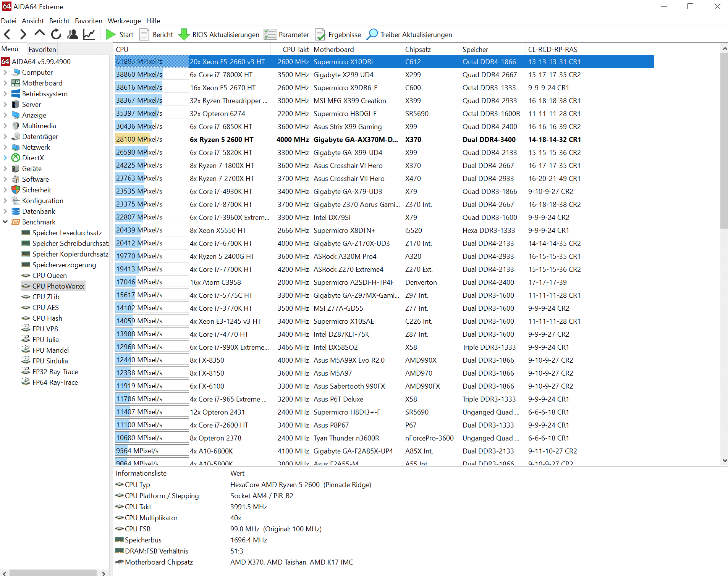Select the Motherboard Chipsatz info row

[283, 562]
